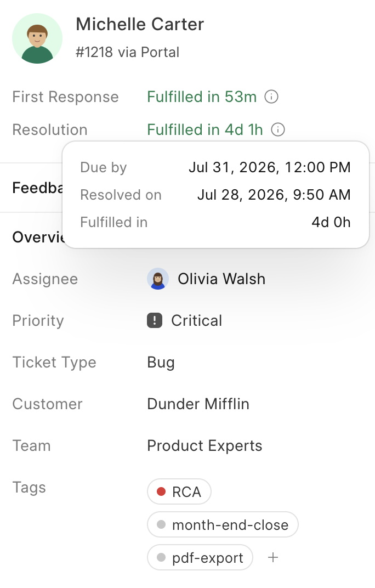Open the Dunder Mifflin customer link
Screen dimensions: 375x588
tap(198, 404)
